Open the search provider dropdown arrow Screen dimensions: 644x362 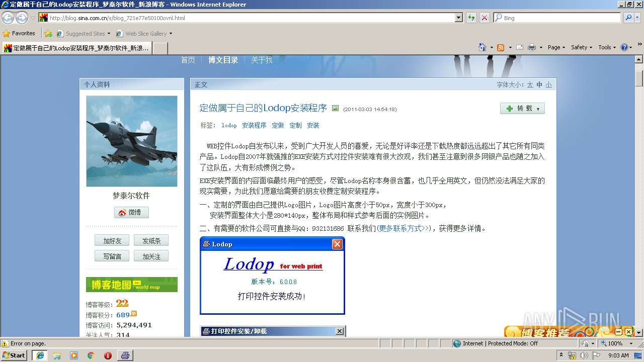637,18
